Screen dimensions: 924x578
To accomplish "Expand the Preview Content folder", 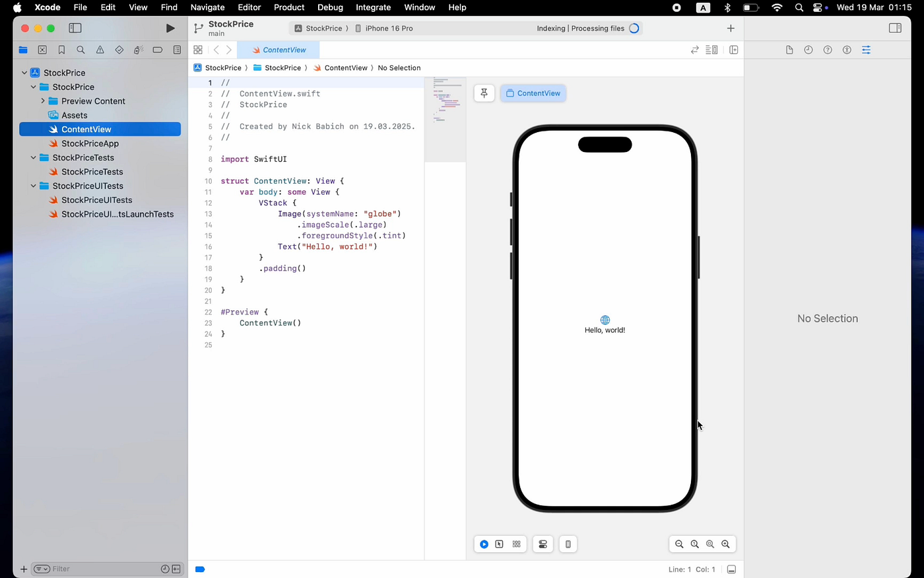I will coord(43,101).
